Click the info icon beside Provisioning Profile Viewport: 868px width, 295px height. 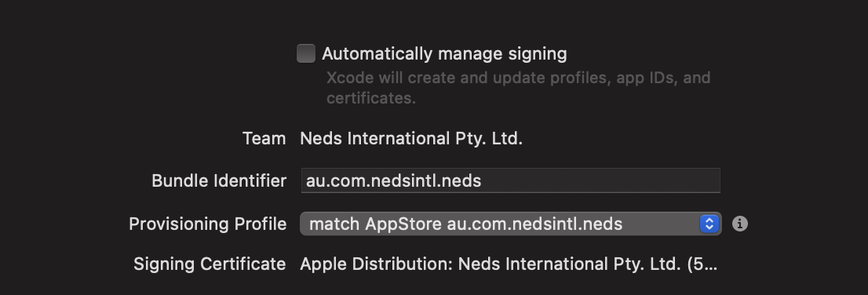[739, 224]
